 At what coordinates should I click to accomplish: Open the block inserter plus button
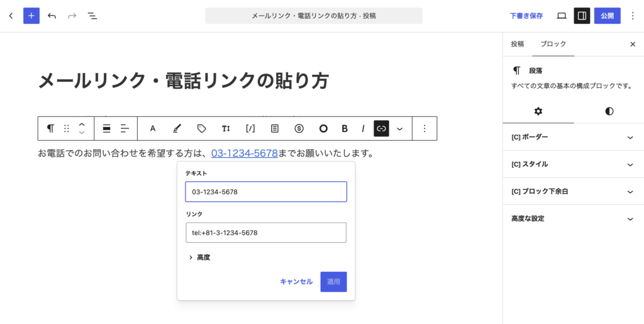[x=31, y=16]
